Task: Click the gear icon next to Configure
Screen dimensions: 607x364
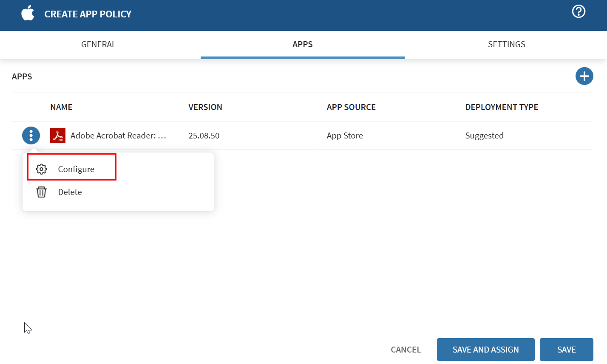Action: (41, 169)
